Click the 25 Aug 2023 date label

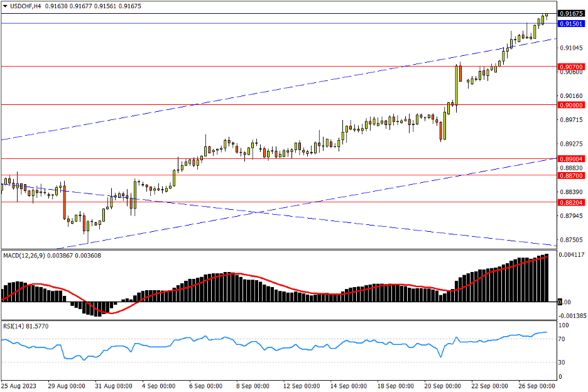coord(19,385)
